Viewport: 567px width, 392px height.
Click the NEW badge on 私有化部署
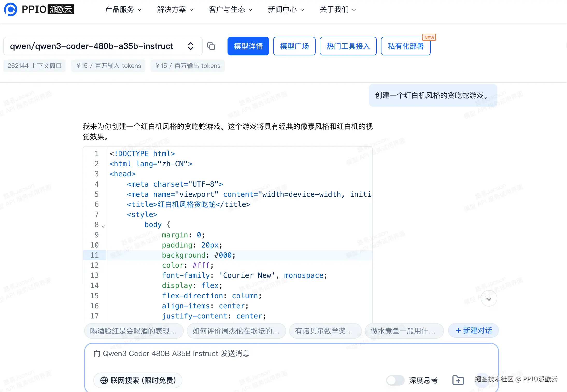[x=429, y=38]
